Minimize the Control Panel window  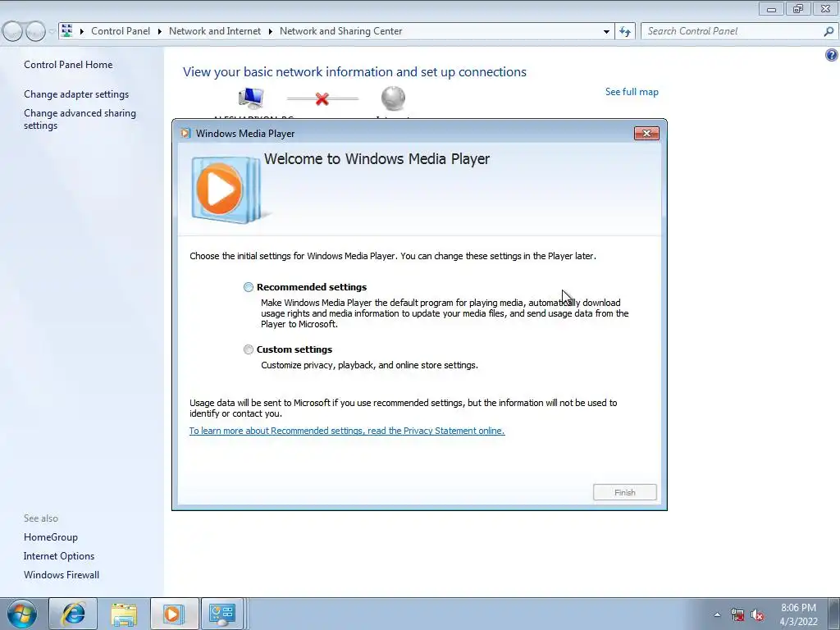coord(771,8)
